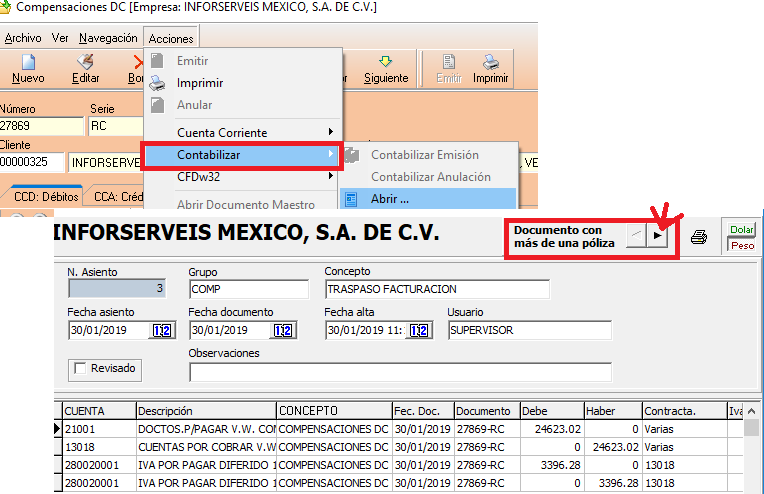764x494 pixels.
Task: Open Fecha documento calendar picker
Action: [283, 331]
